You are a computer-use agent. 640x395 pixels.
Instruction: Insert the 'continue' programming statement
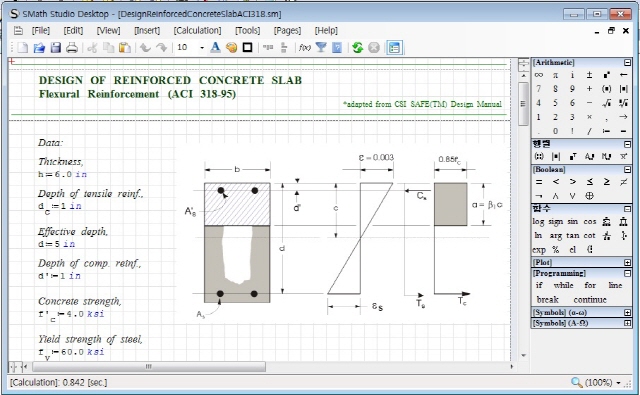tap(590, 300)
